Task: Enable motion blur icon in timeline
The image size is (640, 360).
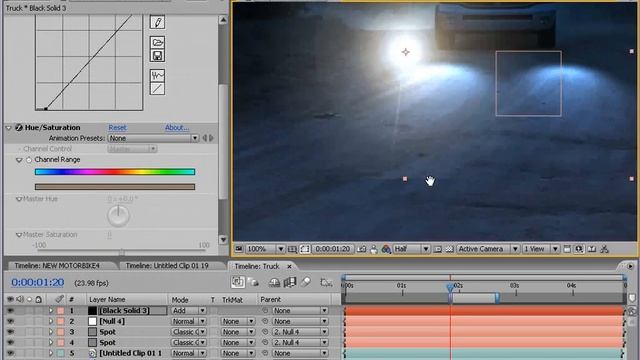Action: [305, 282]
